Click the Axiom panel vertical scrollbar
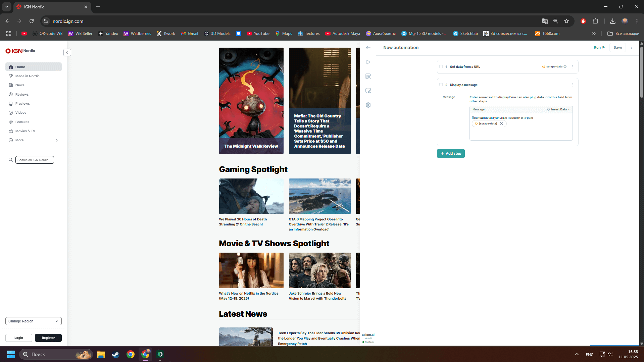This screenshot has width=644, height=362. click(x=642, y=72)
